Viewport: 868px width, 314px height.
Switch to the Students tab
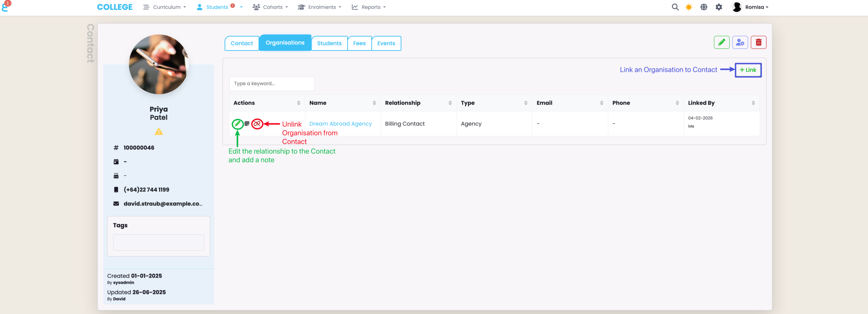tap(329, 43)
